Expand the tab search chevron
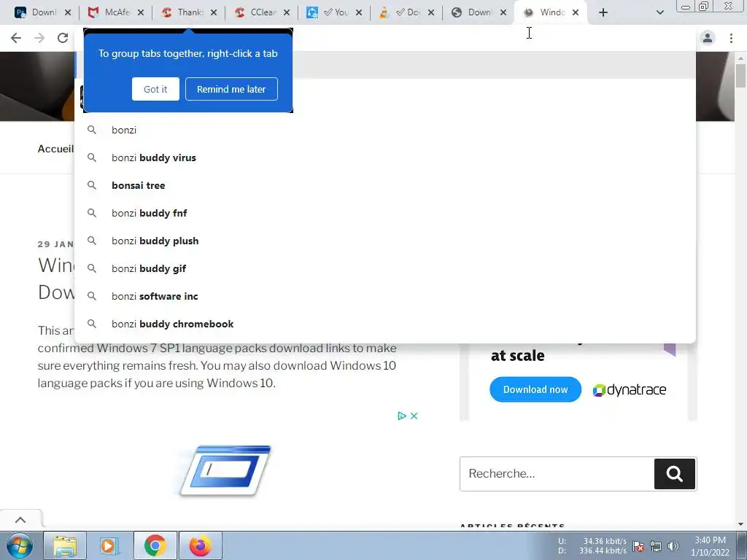The width and height of the screenshot is (747, 560). pyautogui.click(x=659, y=13)
